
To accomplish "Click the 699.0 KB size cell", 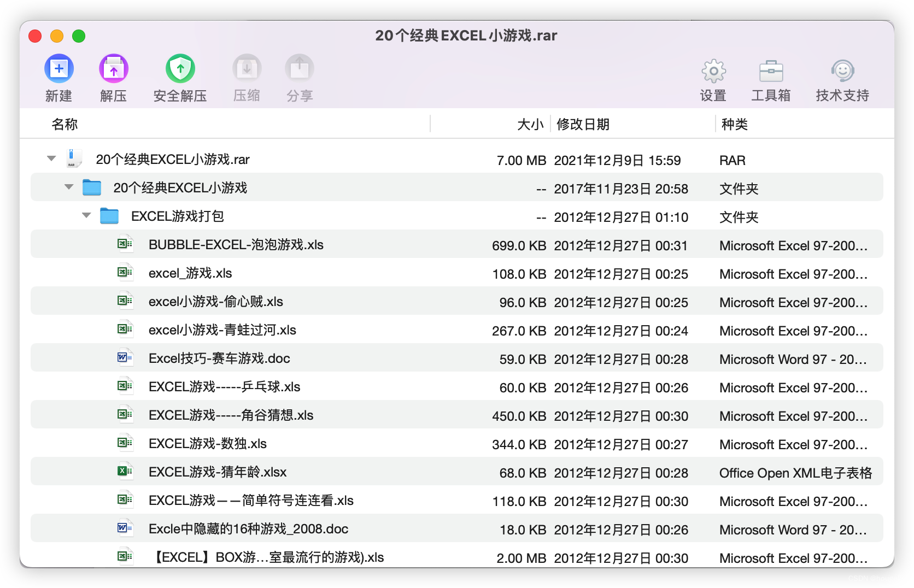I will tap(519, 245).
